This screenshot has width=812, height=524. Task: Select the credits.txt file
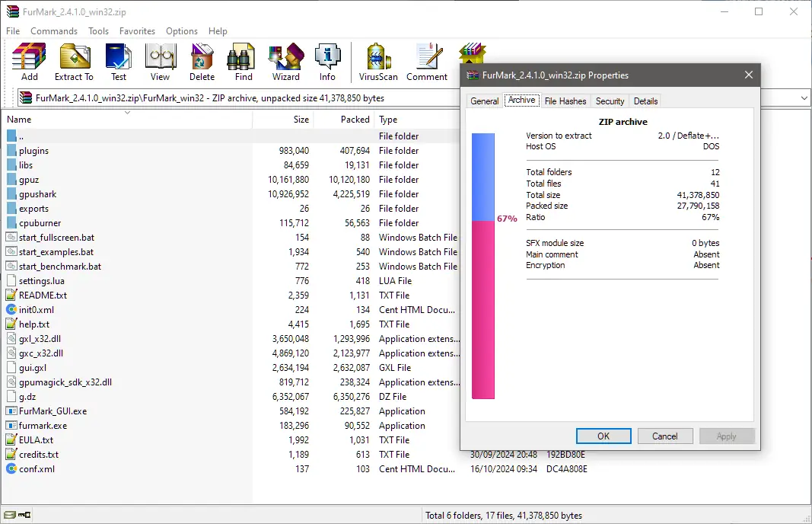(295, 455)
